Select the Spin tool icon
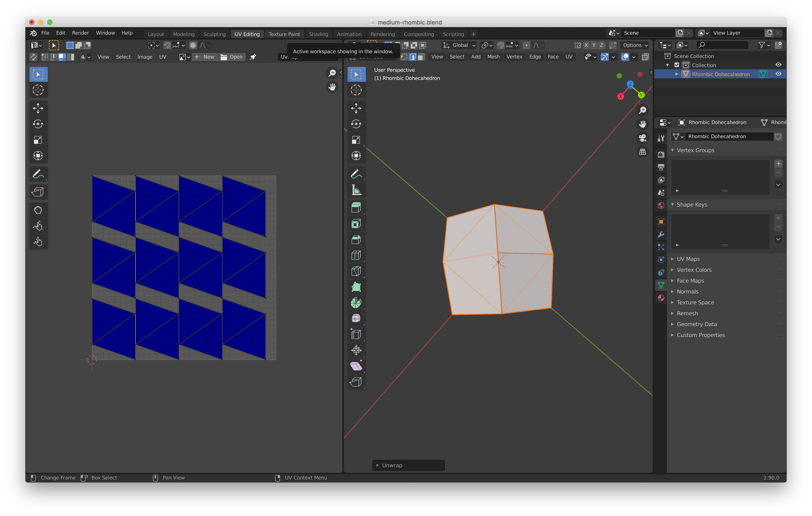The height and width of the screenshot is (516, 812). tap(356, 303)
